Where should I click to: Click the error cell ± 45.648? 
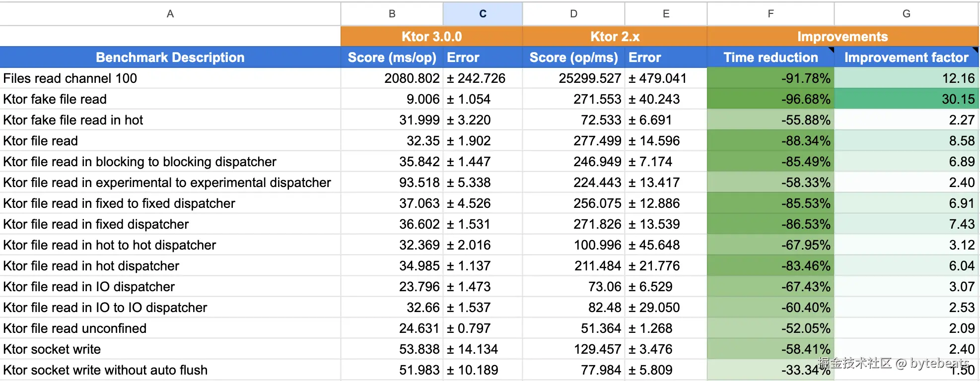[666, 245]
